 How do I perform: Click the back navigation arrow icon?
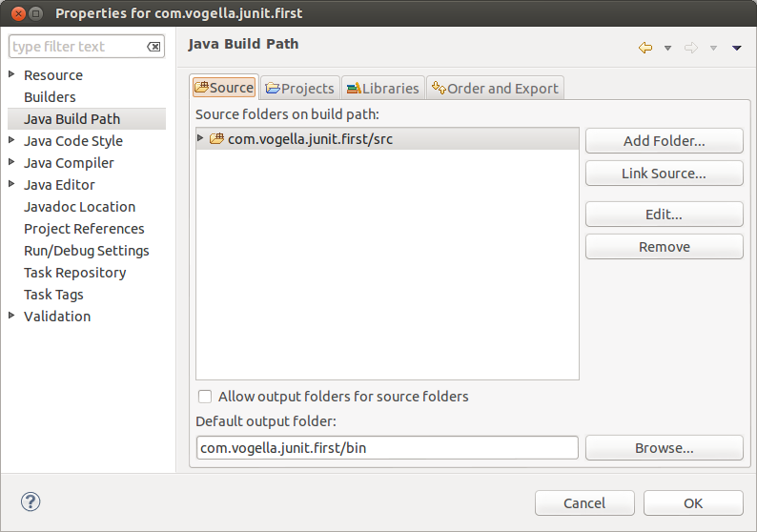(645, 48)
